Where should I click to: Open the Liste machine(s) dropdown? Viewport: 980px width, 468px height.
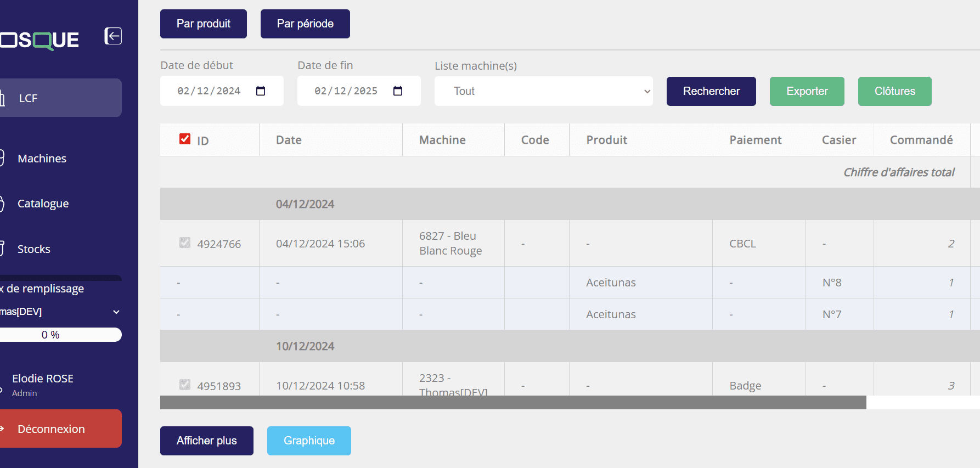click(x=544, y=91)
